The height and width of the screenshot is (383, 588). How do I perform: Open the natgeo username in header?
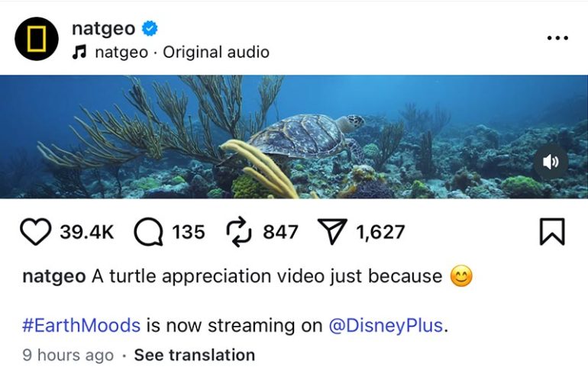103,29
